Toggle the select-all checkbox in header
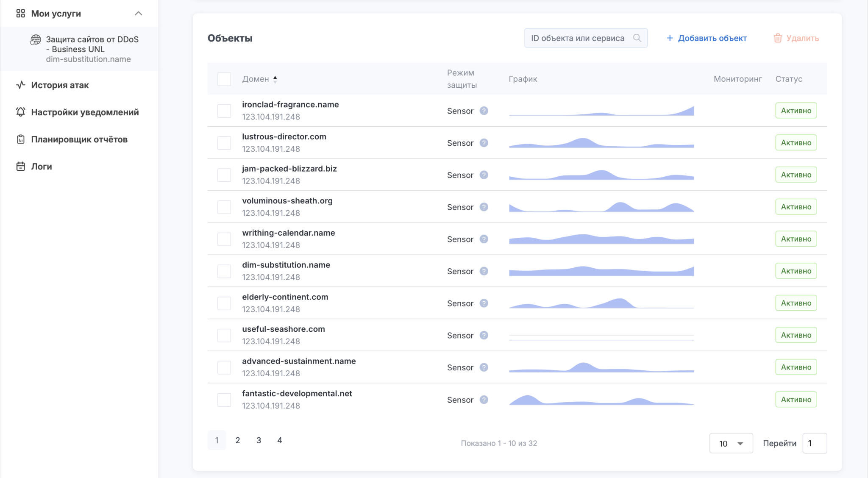 [224, 79]
